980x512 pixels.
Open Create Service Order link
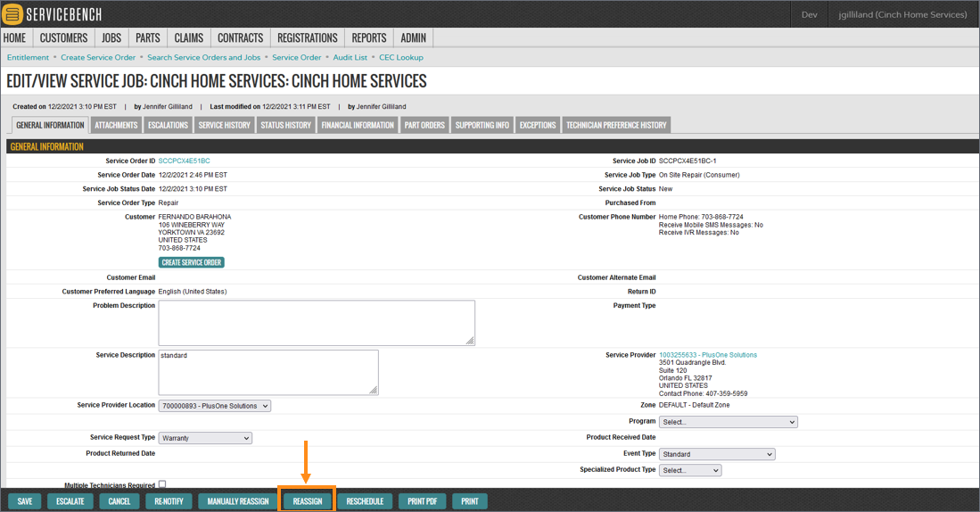click(98, 57)
